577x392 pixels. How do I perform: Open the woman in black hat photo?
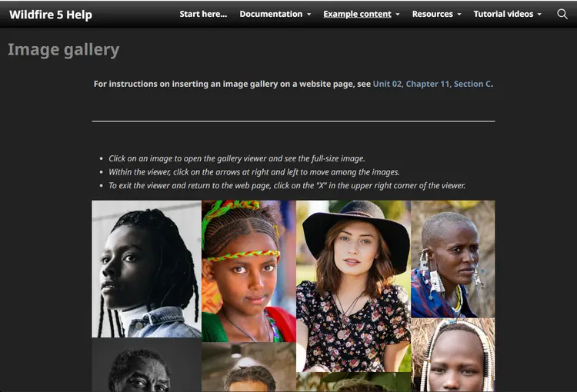[x=353, y=286]
